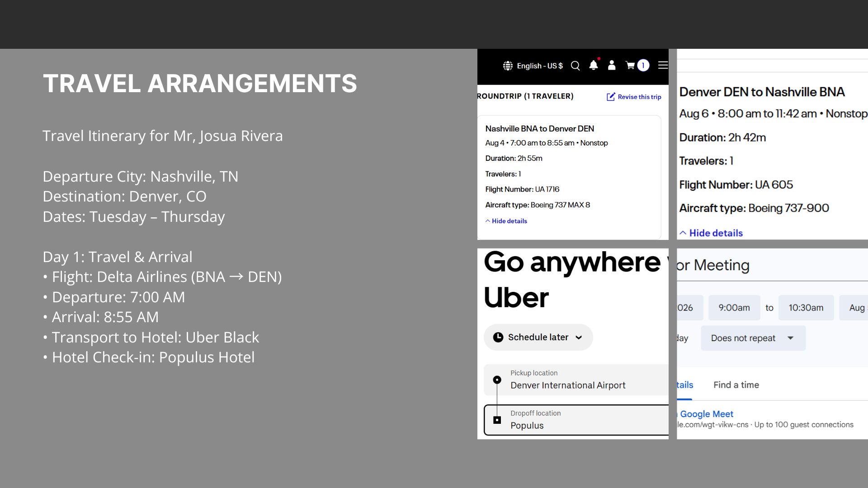Screen dimensions: 868x488
Task: Edit the Dropoff location Populus field
Action: tap(576, 420)
